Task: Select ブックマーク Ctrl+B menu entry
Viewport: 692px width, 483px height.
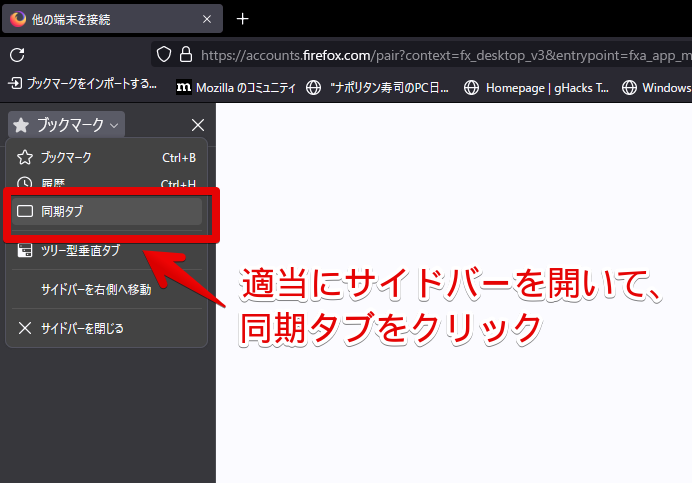Action: [106, 158]
